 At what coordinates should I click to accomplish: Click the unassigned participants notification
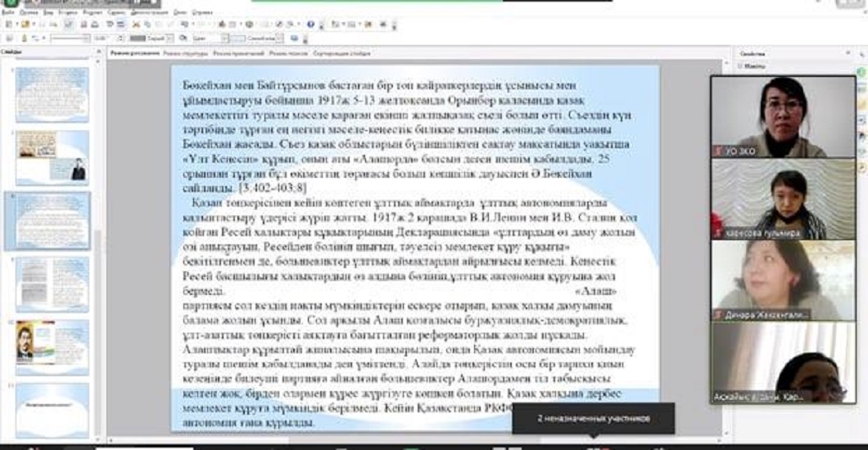[x=593, y=418]
